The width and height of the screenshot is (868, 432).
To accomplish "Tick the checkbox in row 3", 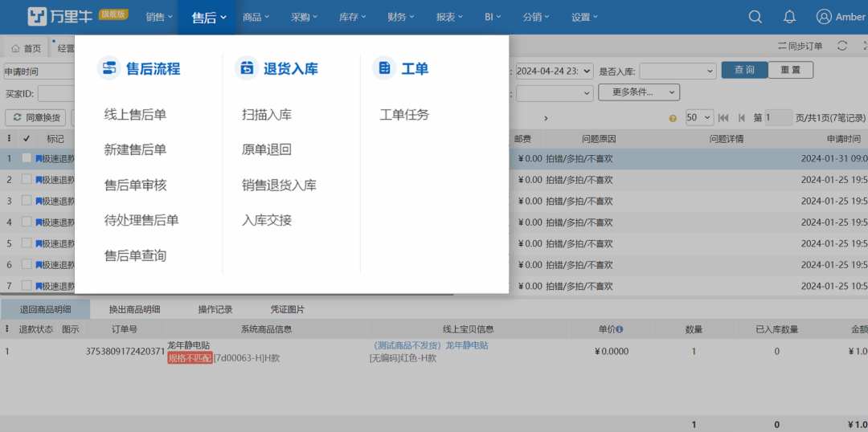I will [x=27, y=201].
